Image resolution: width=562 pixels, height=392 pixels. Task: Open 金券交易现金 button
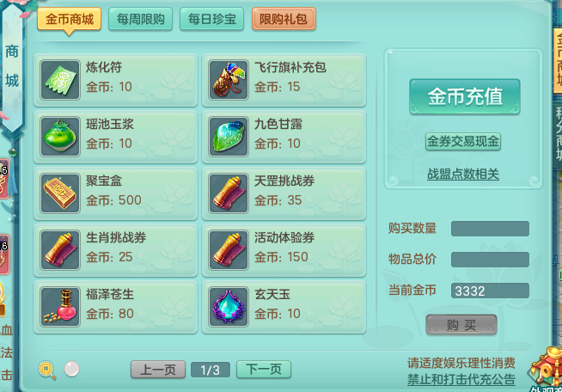click(463, 141)
